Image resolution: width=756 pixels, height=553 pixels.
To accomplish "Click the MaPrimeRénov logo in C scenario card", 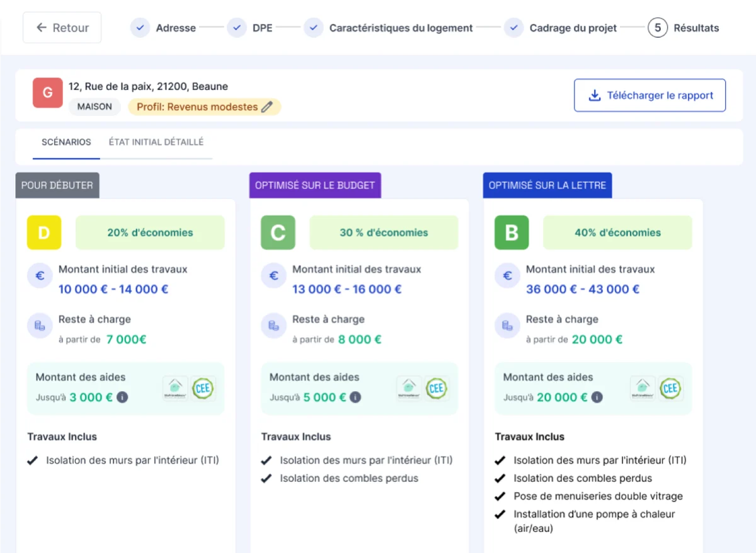I will point(409,389).
